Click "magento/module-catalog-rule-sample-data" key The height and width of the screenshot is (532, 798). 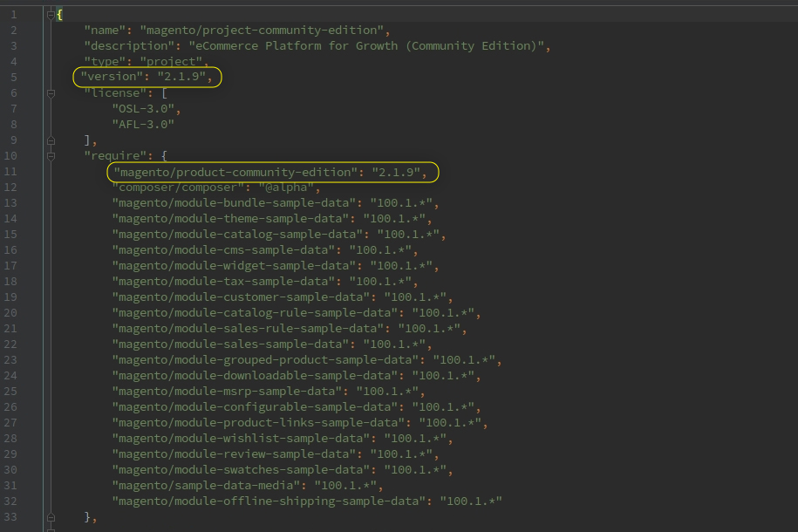tap(255, 313)
